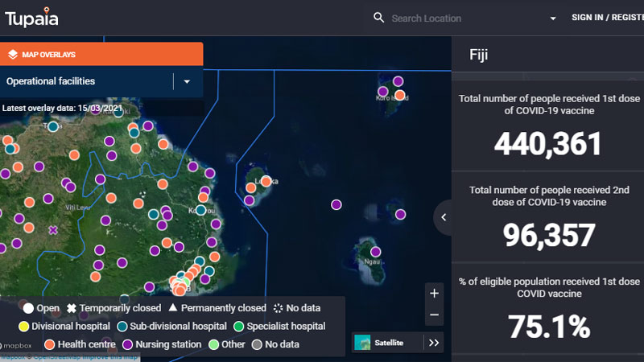The width and height of the screenshot is (644, 362).
Task: Click the Map Overlays layers icon
Action: (12, 55)
